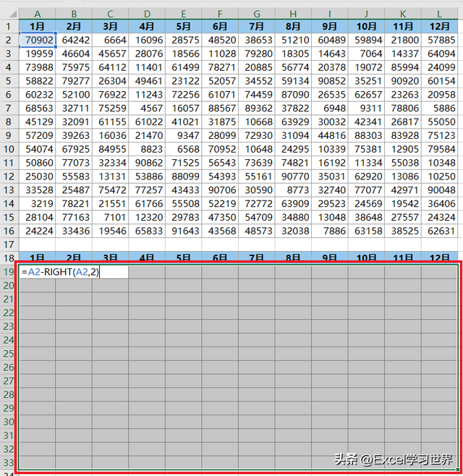463x476 pixels.
Task: Click cell with value 28099
Action: point(221,135)
